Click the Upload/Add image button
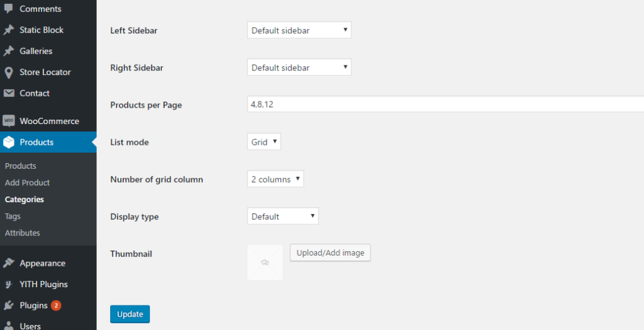Viewport: 644px width, 330px height. pyautogui.click(x=330, y=253)
